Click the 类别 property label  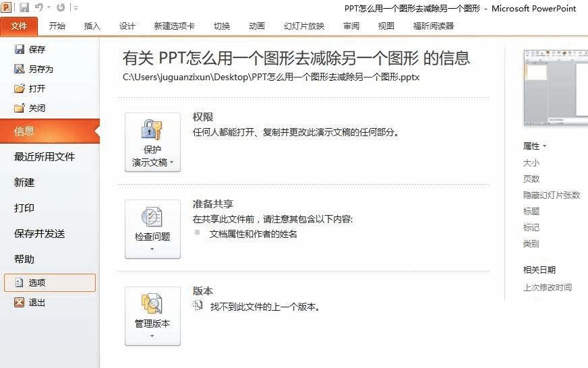(531, 243)
